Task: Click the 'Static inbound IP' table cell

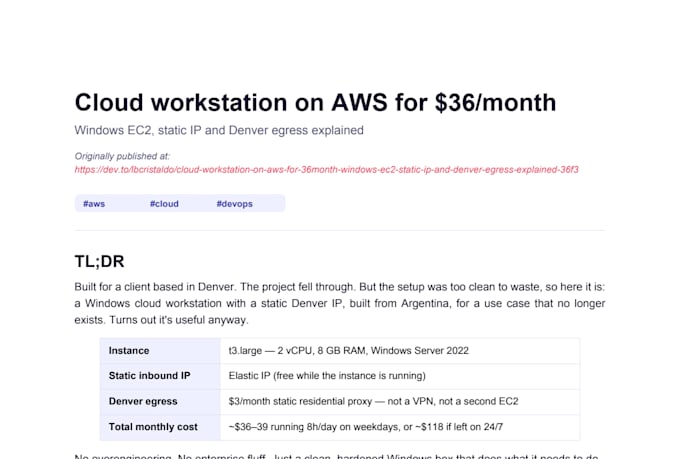Action: (x=160, y=376)
